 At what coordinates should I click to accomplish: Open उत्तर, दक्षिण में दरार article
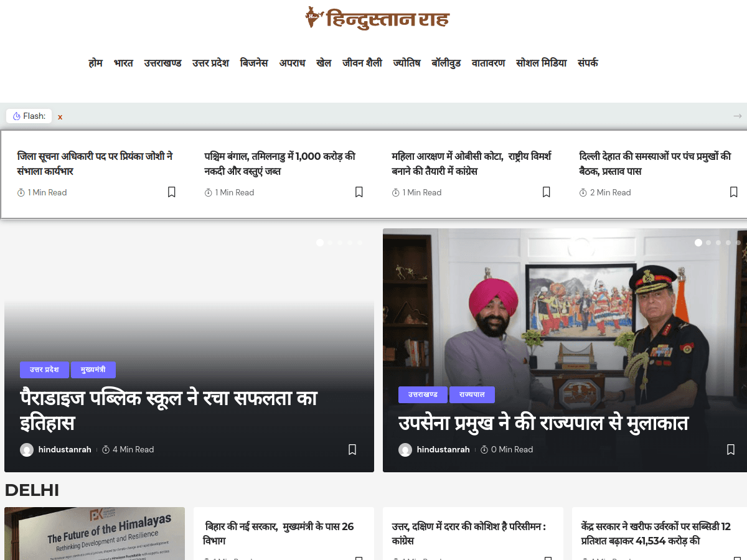pyautogui.click(x=469, y=533)
